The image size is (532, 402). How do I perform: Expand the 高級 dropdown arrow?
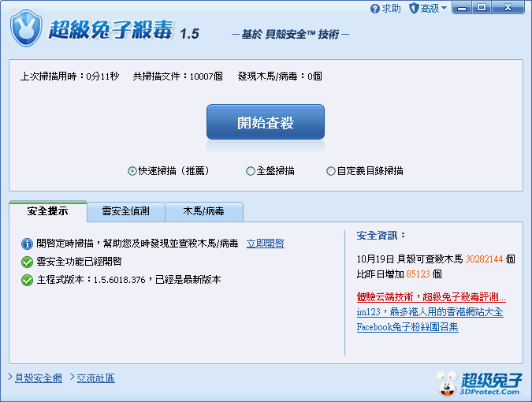point(444,9)
